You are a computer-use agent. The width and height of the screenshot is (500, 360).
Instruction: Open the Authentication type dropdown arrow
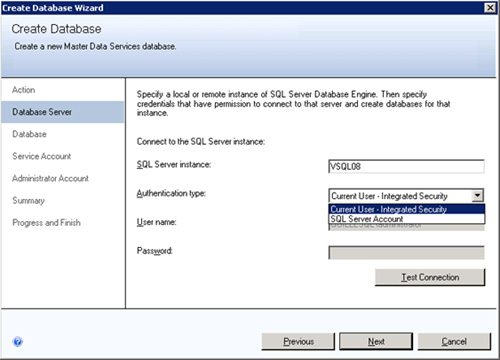(478, 195)
